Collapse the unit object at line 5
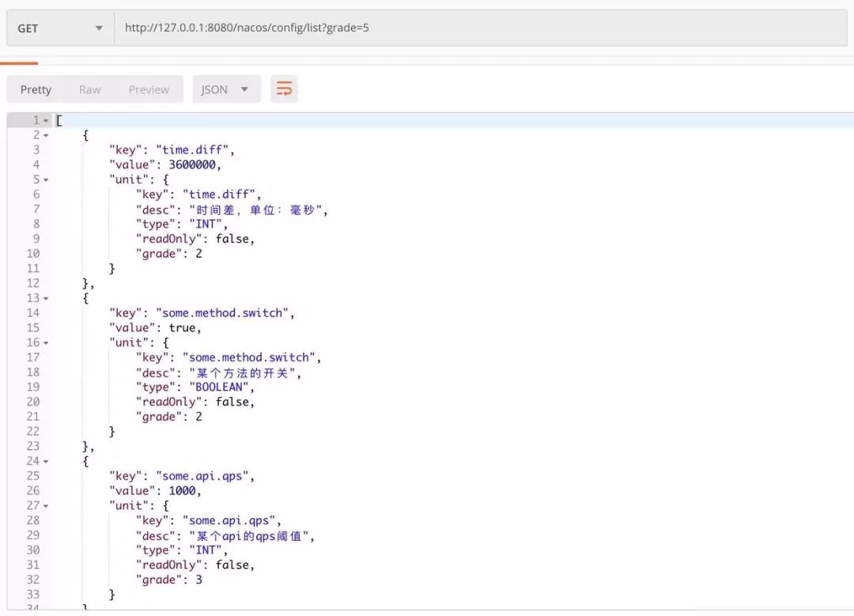 point(47,180)
